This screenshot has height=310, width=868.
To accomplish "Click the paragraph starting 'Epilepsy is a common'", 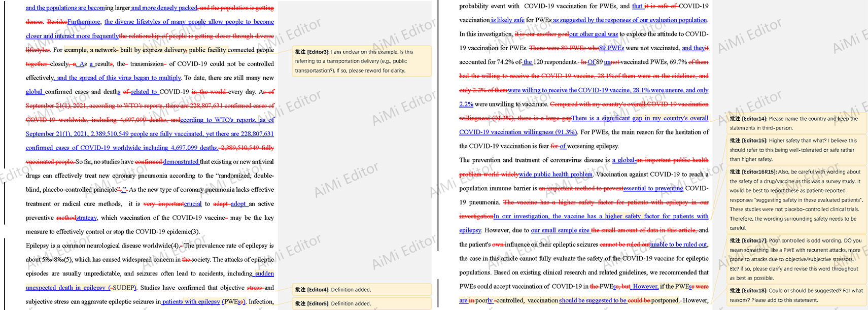I will 150,246.
